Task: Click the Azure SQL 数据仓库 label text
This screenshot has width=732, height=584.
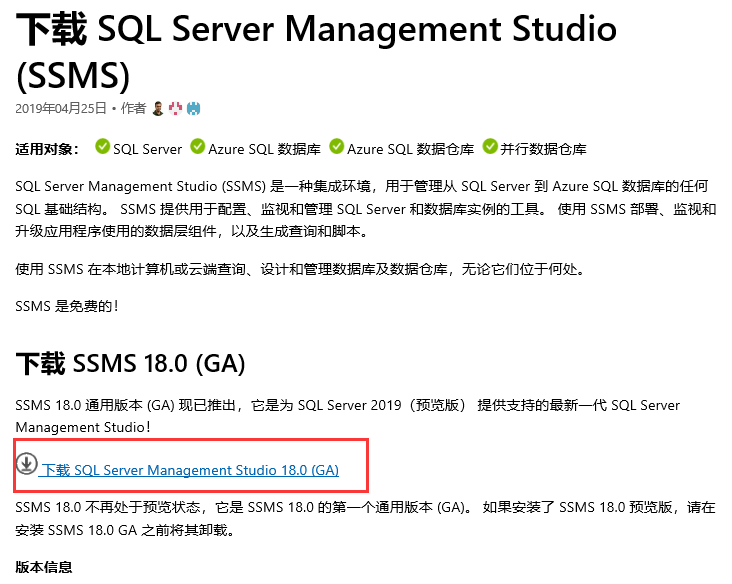Action: [410, 149]
